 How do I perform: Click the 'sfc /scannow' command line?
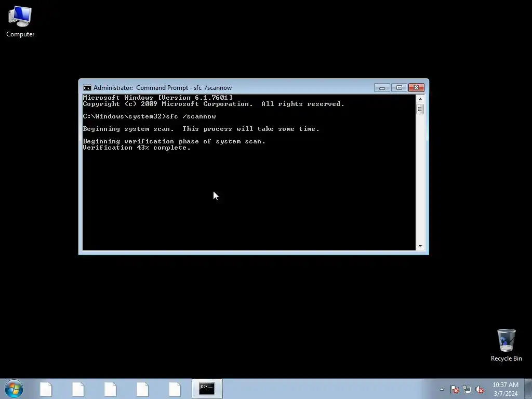149,116
